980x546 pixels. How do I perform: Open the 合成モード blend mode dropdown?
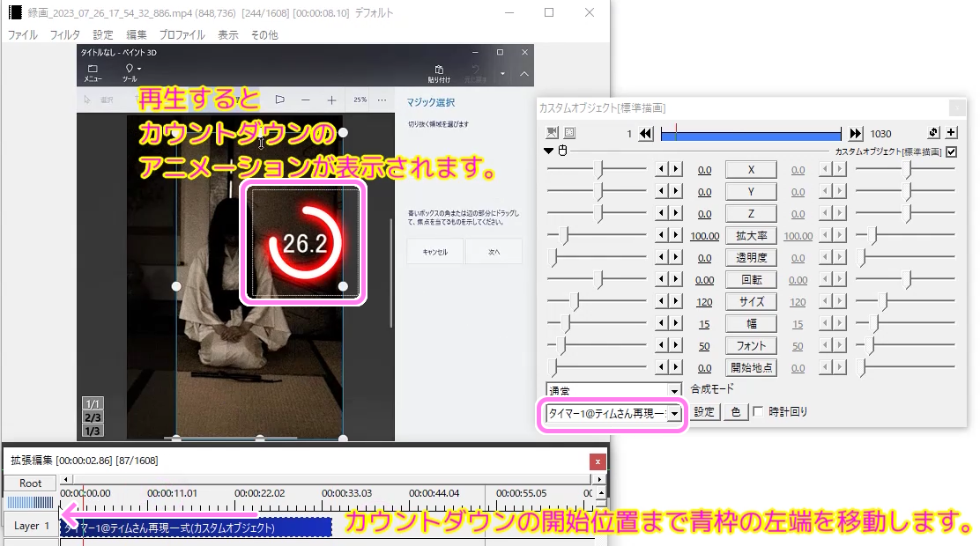click(x=675, y=389)
